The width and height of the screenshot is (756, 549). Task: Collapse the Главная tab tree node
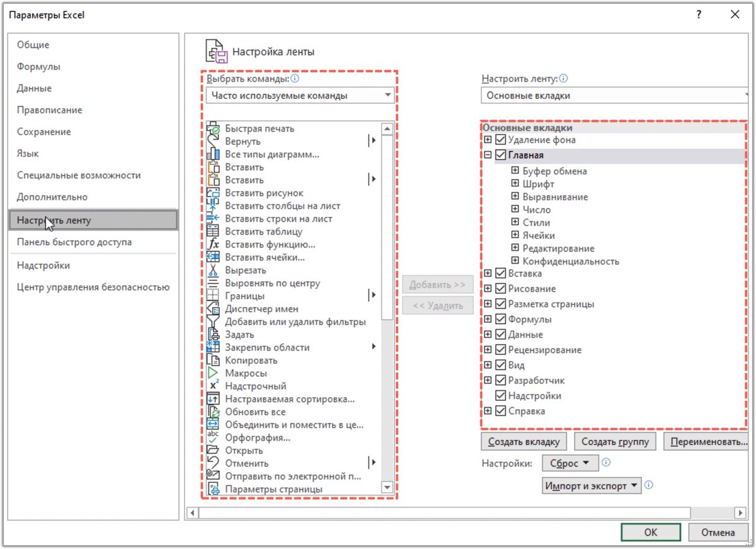click(488, 155)
